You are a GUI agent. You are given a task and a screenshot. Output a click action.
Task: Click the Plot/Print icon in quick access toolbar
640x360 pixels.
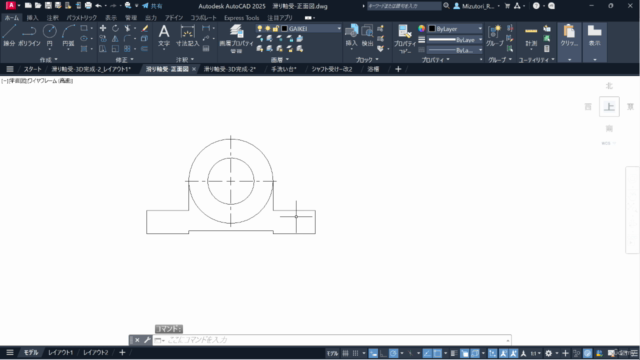(88, 6)
